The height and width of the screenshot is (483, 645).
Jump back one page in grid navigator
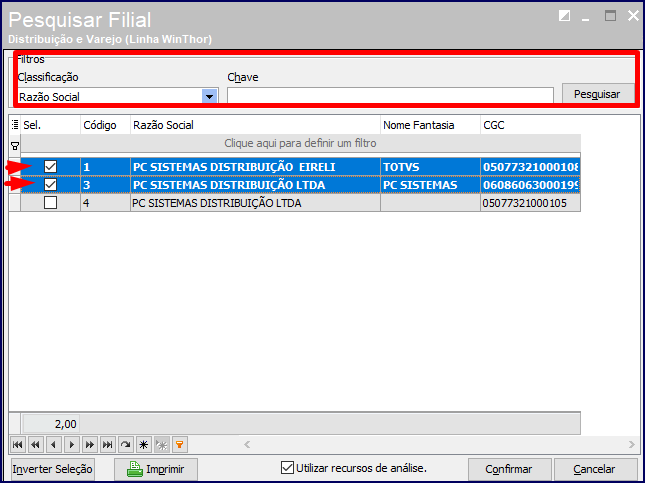[35, 444]
